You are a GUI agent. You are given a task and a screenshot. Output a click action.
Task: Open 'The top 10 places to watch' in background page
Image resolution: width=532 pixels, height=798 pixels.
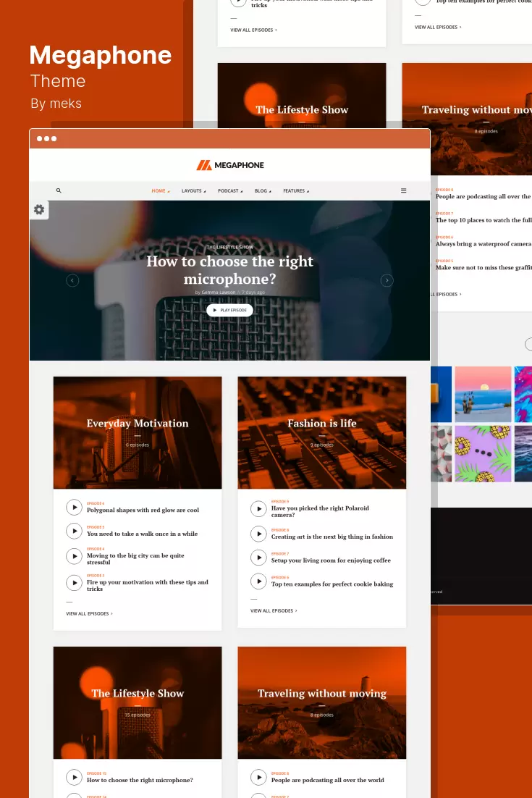(x=484, y=220)
